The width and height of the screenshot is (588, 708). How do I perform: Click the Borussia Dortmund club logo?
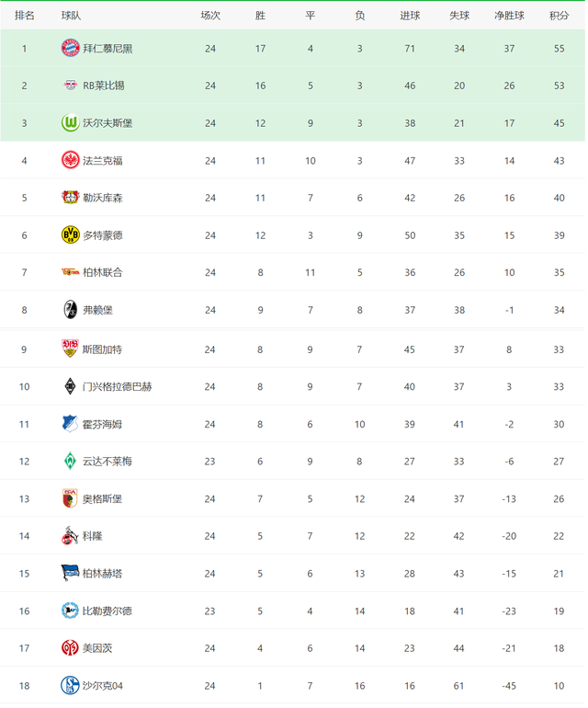[71, 235]
